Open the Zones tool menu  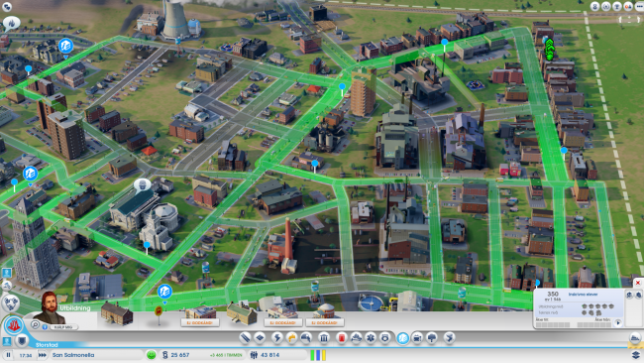[260, 338]
